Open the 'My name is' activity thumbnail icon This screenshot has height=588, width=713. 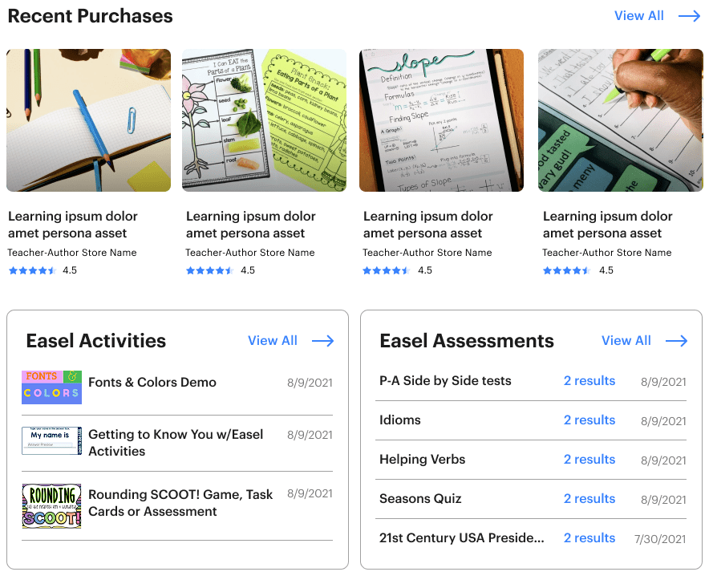[52, 440]
